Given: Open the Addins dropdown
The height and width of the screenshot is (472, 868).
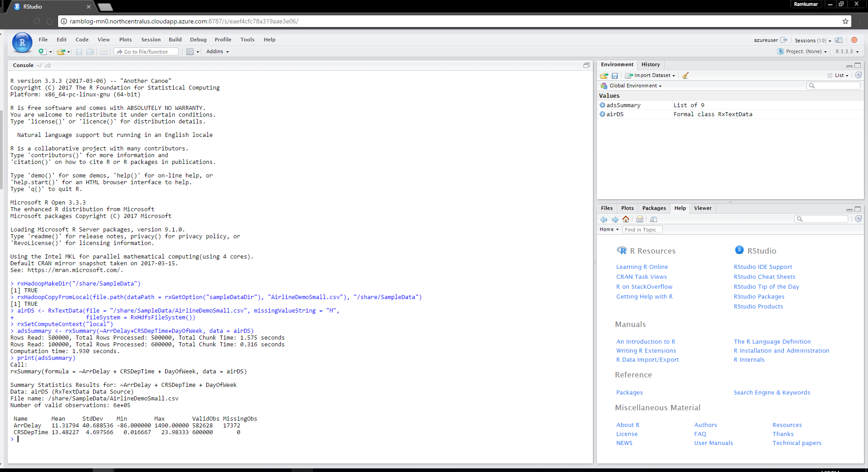Looking at the screenshot, I should click(217, 51).
